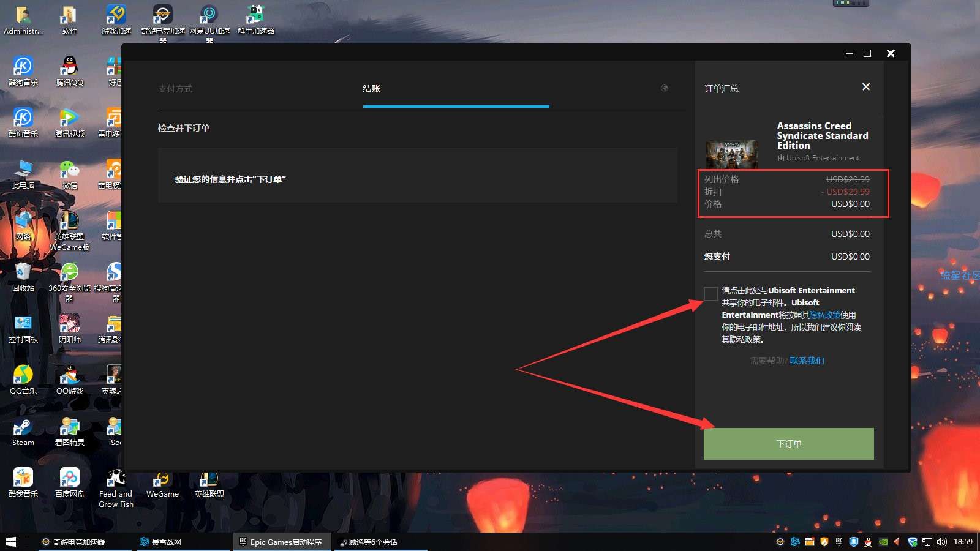The height and width of the screenshot is (551, 980).
Task: Launch 360安全浏览器 from the desktop
Action: (70, 282)
